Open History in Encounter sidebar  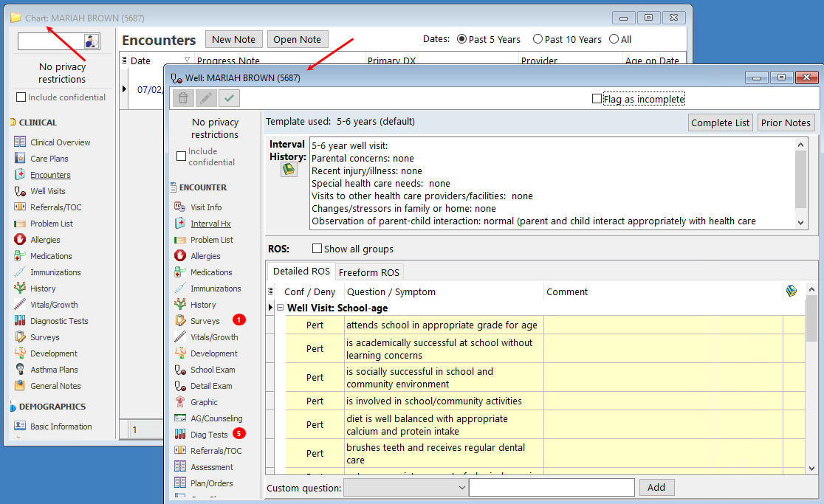[x=203, y=305]
